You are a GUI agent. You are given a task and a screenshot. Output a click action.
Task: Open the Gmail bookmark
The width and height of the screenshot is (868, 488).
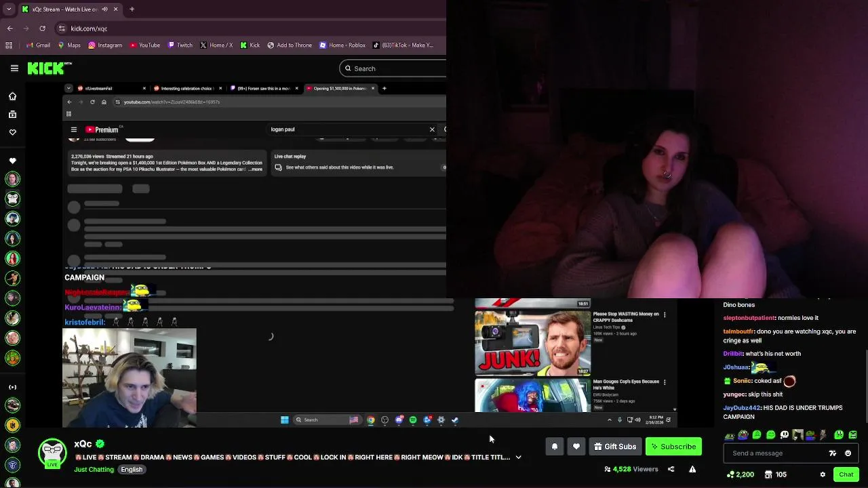point(37,45)
